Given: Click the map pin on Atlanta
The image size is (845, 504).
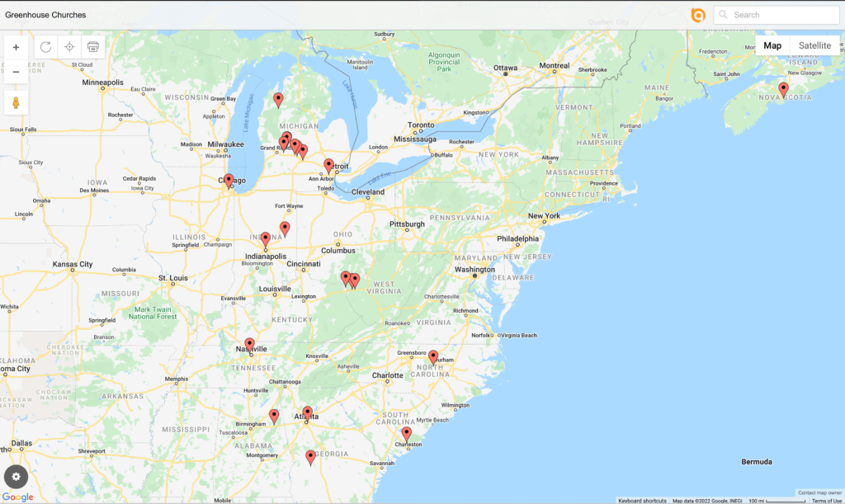Looking at the screenshot, I should tap(307, 413).
